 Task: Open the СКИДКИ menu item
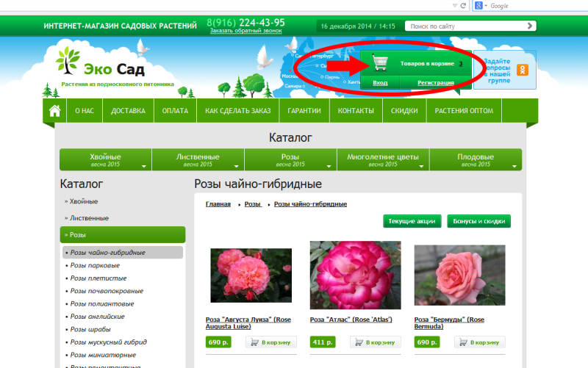404,111
